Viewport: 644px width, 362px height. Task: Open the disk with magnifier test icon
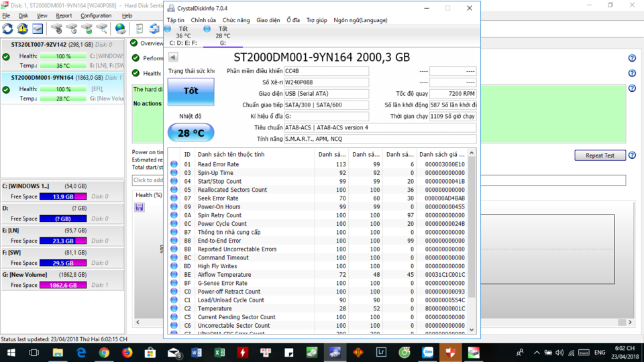click(x=102, y=29)
